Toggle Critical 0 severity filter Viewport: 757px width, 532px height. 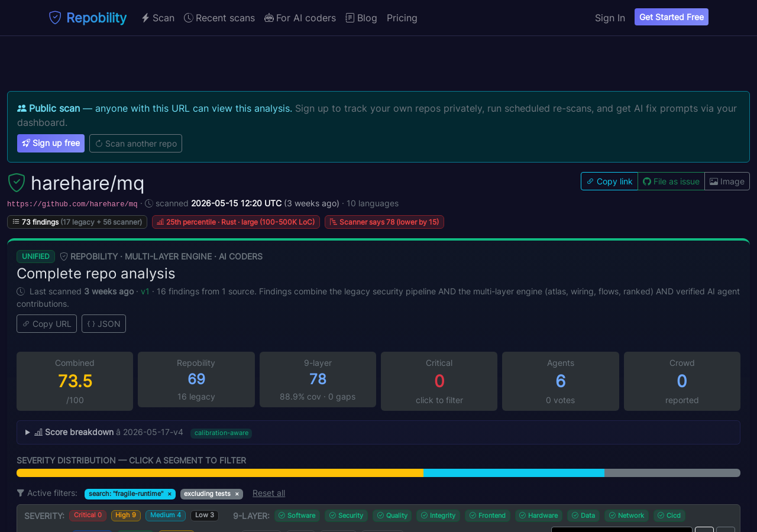(88, 515)
